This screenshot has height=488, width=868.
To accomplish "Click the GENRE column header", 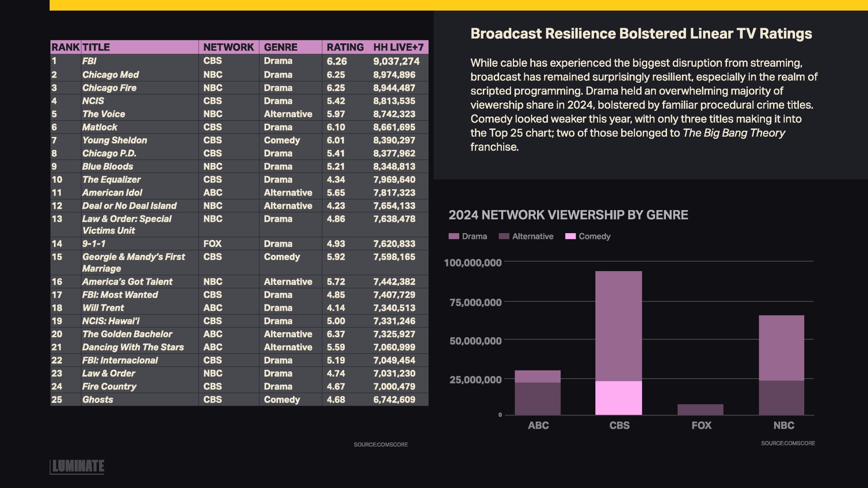I will pos(280,47).
